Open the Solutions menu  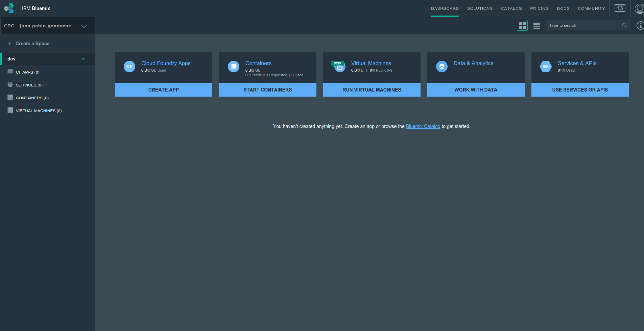[x=480, y=8]
